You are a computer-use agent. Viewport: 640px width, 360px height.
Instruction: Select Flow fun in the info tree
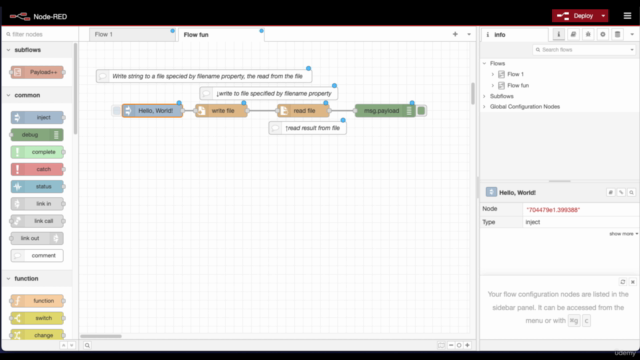pos(518,85)
